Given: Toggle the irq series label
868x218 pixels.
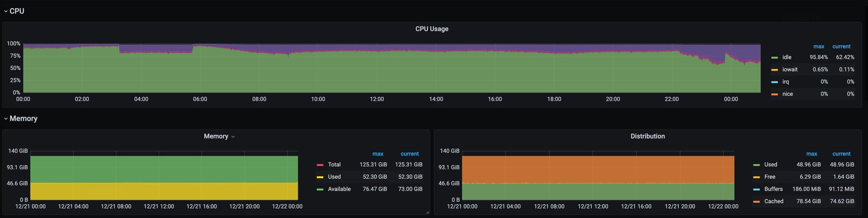Looking at the screenshot, I should coord(785,82).
